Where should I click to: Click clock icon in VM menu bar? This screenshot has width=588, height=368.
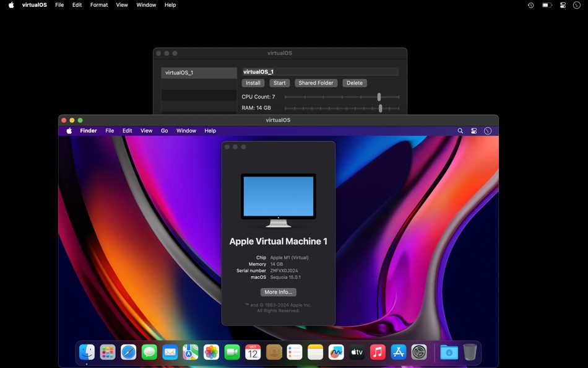click(x=488, y=131)
